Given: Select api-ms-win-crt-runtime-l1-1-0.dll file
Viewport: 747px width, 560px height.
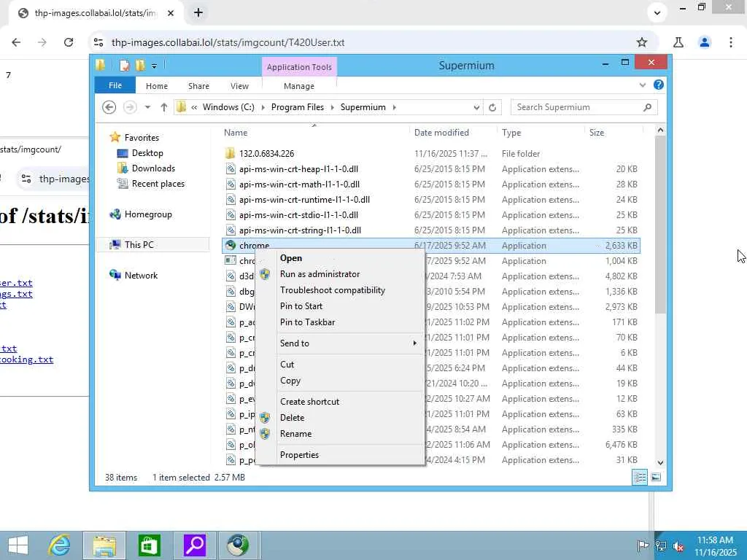Looking at the screenshot, I should [x=304, y=200].
